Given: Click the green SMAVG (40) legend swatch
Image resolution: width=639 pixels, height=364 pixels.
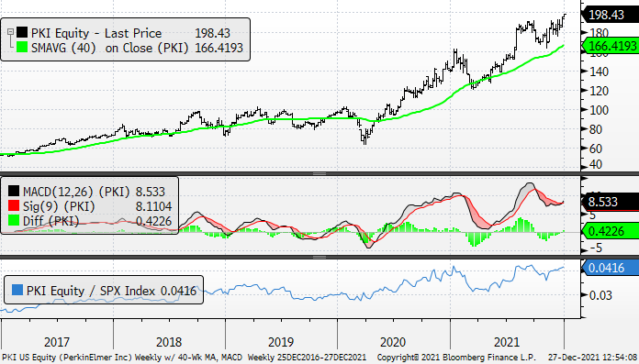Looking at the screenshot, I should [x=22, y=47].
